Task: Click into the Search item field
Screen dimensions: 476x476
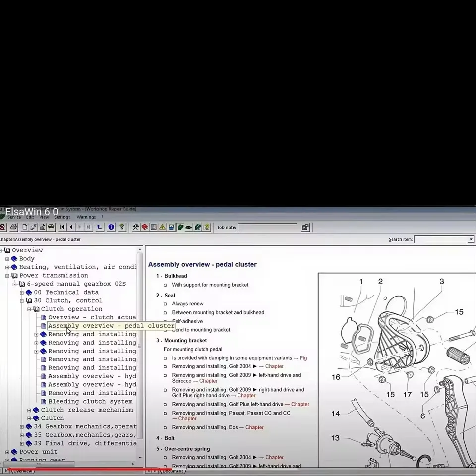Action: coord(441,239)
